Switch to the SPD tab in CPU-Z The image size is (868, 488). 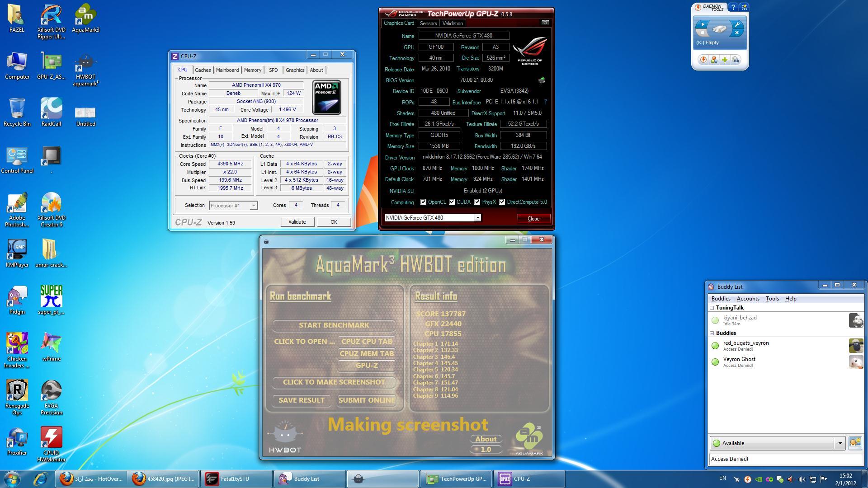[273, 70]
